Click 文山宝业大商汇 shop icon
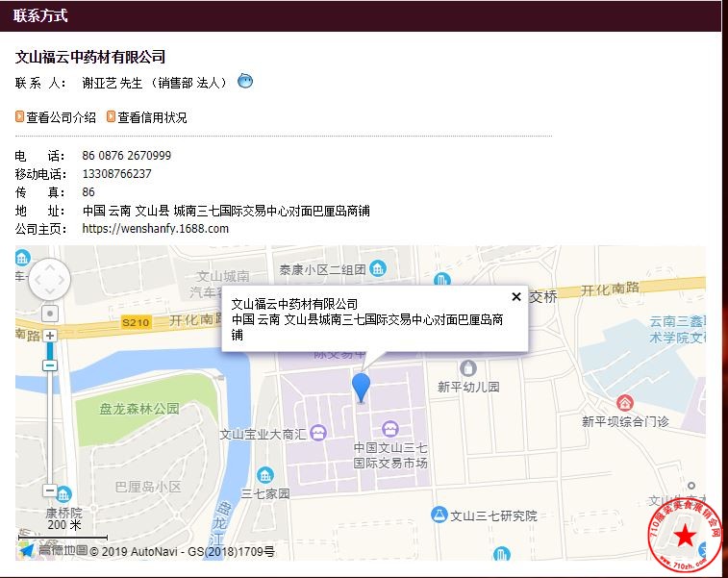This screenshot has width=728, height=578. click(x=318, y=433)
